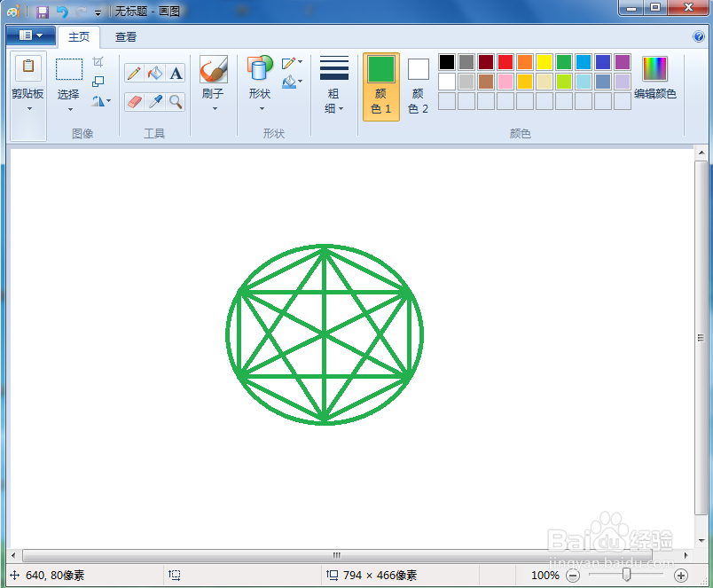
Task: Open the Edit colors dialog
Action: 654,77
